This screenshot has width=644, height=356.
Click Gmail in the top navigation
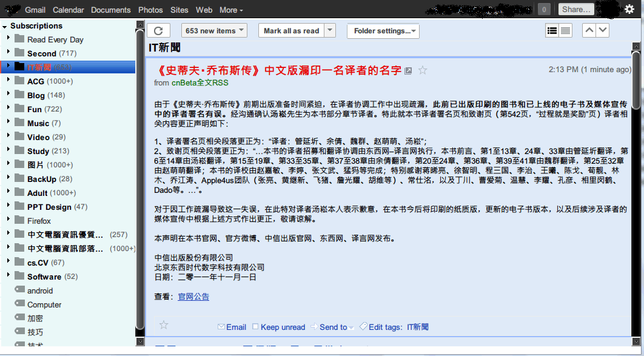[35, 10]
